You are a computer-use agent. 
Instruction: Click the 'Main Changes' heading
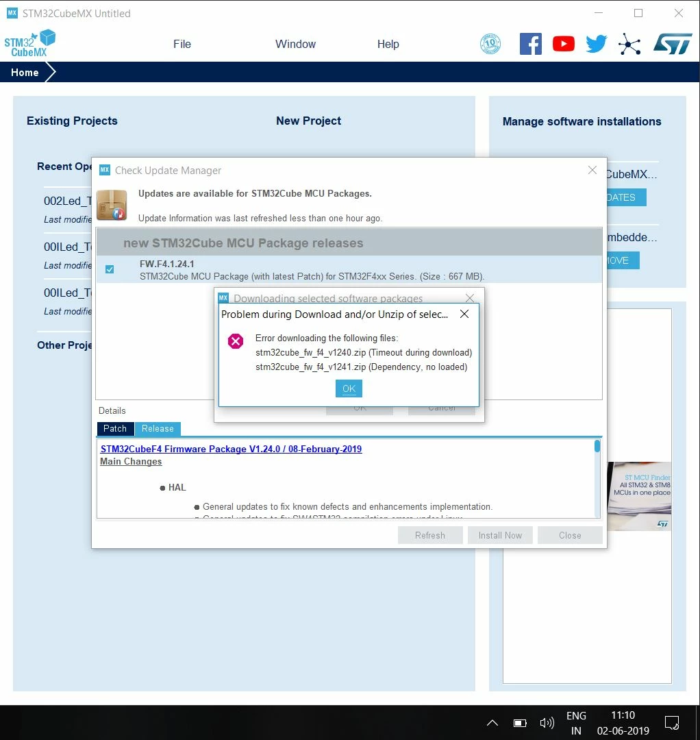(x=131, y=462)
